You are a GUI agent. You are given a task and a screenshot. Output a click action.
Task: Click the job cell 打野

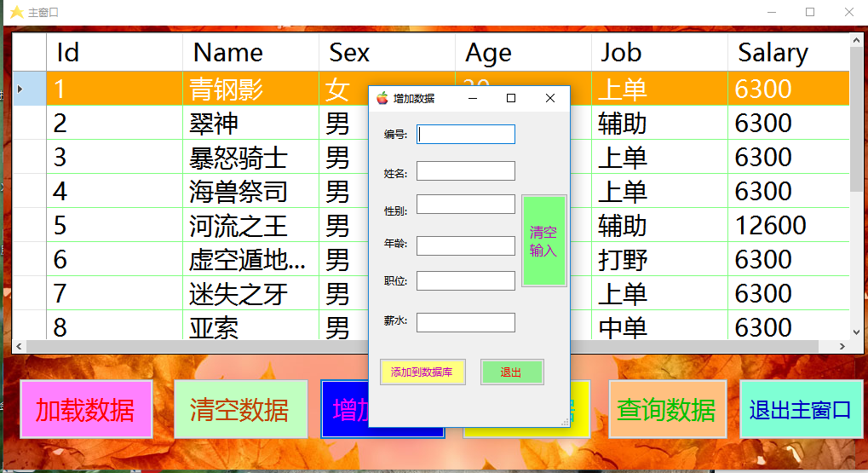[x=658, y=259]
